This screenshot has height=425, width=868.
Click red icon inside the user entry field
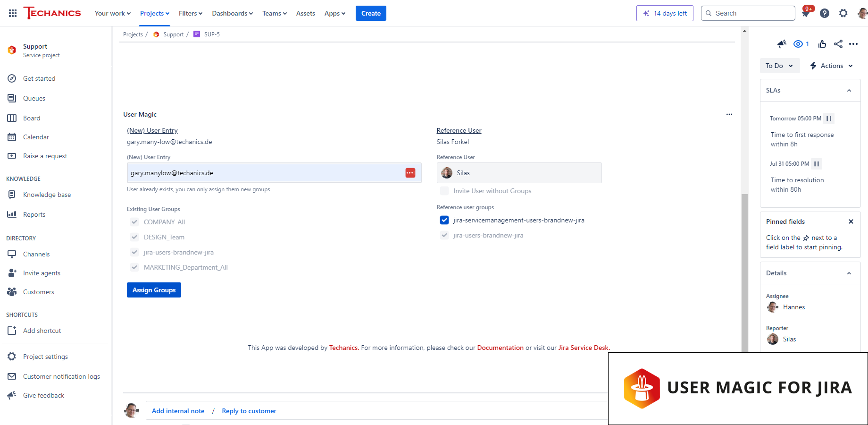pos(410,173)
